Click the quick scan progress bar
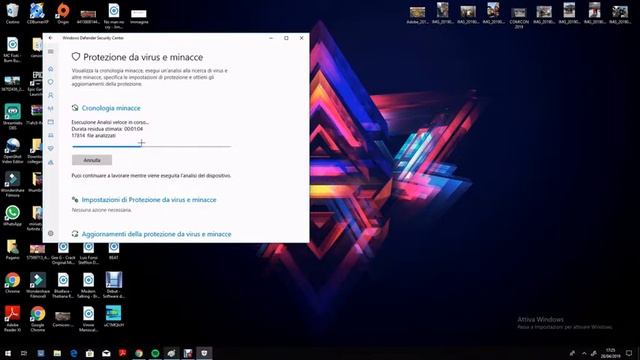This screenshot has height=360, width=640. [151, 146]
